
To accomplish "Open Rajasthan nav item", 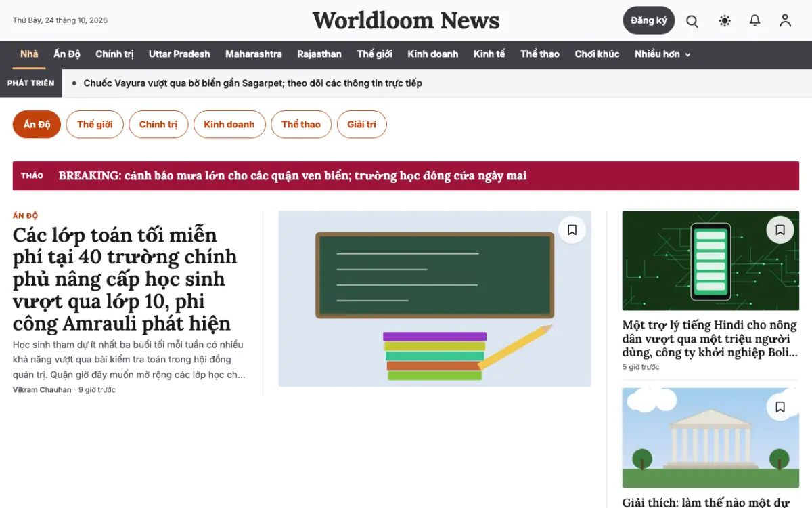I will 319,54.
